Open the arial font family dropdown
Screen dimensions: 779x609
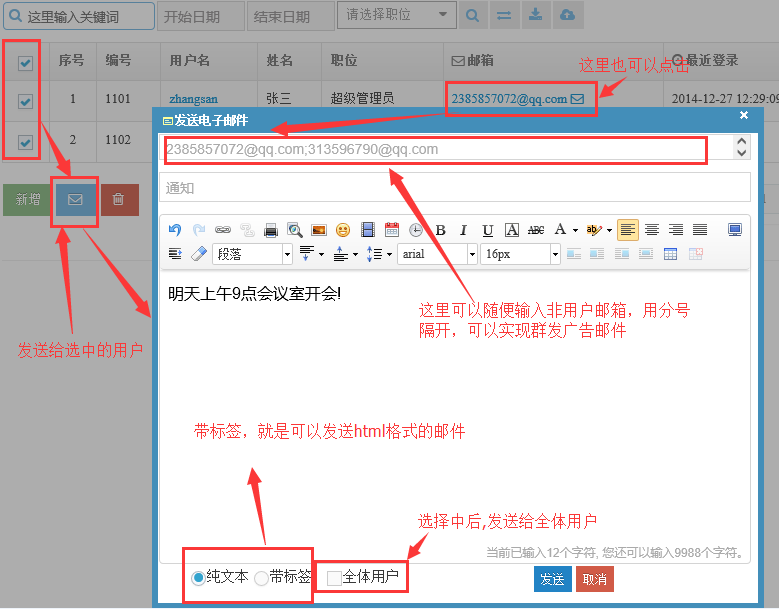437,254
